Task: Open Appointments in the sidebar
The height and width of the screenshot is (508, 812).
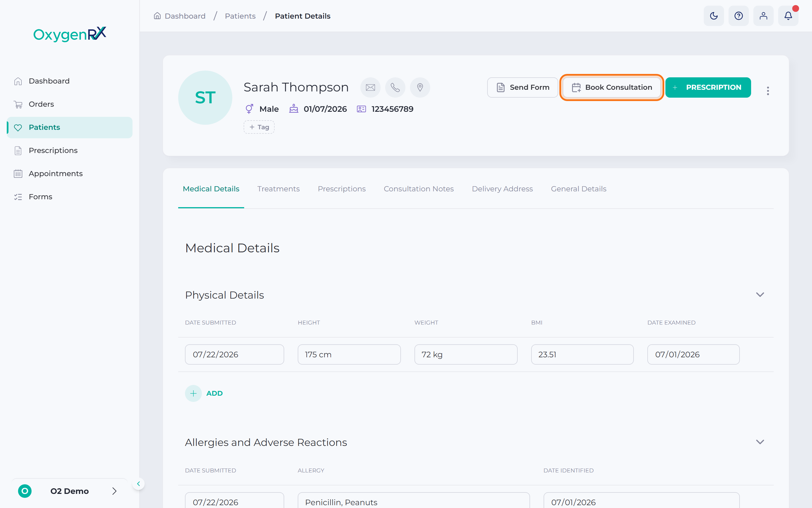Action: pyautogui.click(x=69, y=174)
